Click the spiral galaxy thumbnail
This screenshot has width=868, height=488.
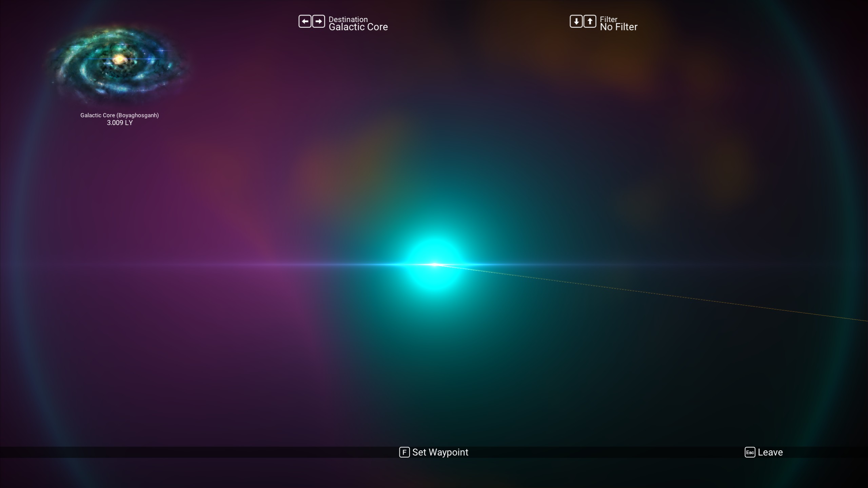point(119,64)
